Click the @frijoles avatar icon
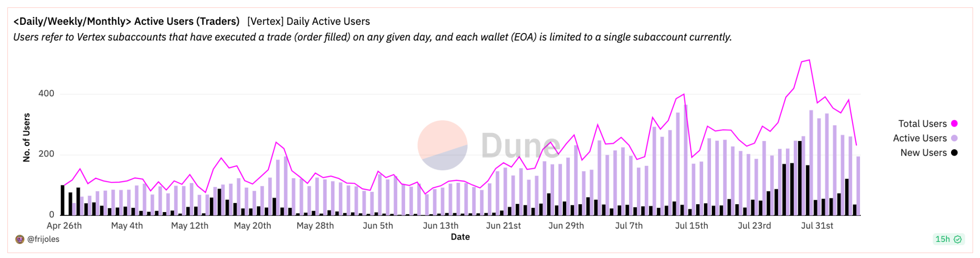Viewport: 980px width, 258px height. coord(20,239)
